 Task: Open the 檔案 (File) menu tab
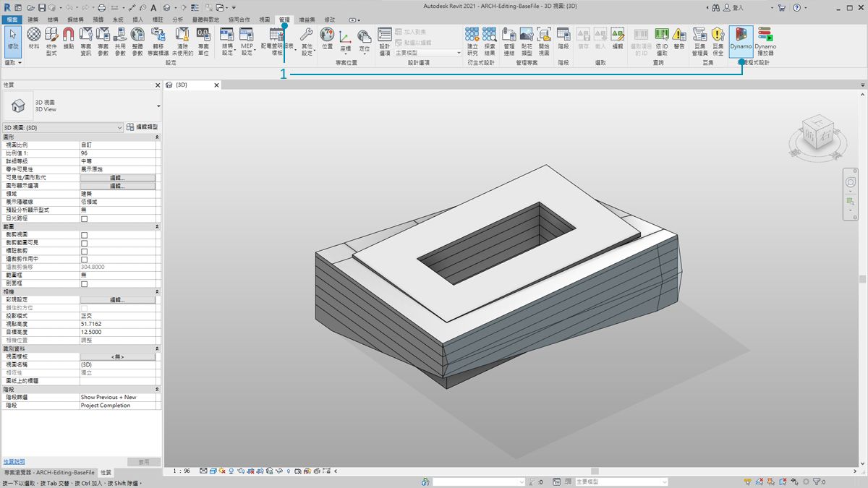[12, 20]
